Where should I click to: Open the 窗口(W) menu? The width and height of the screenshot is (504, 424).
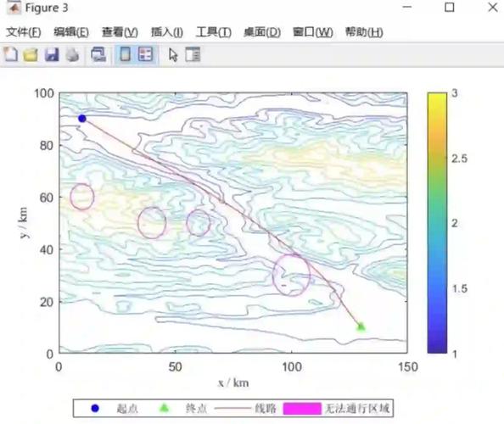[x=313, y=32]
